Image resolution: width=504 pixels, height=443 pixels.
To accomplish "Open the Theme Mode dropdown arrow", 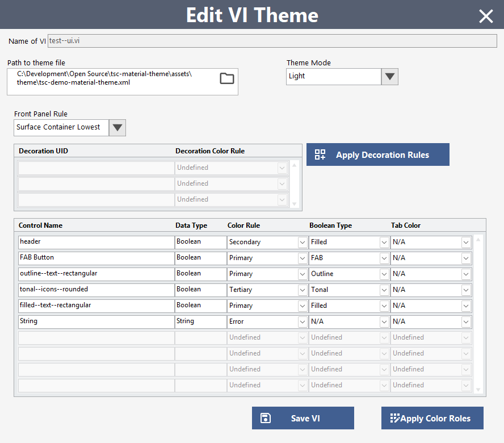I will click(x=389, y=76).
